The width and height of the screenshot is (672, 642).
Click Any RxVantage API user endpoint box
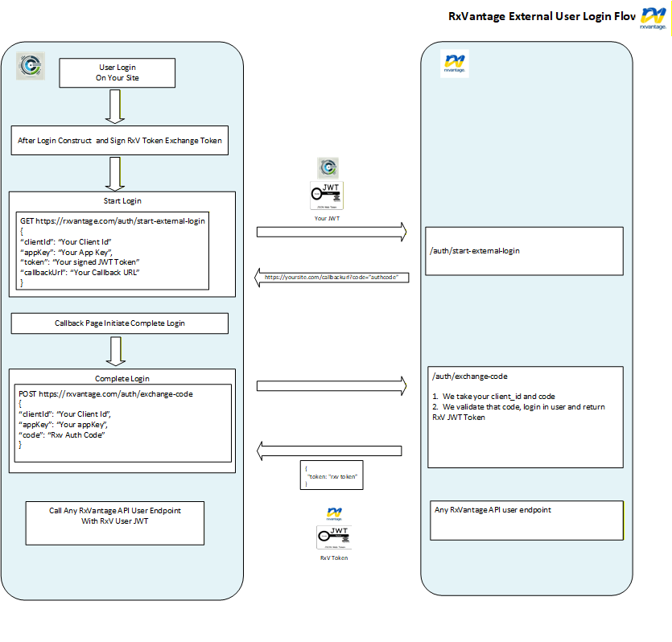(526, 521)
